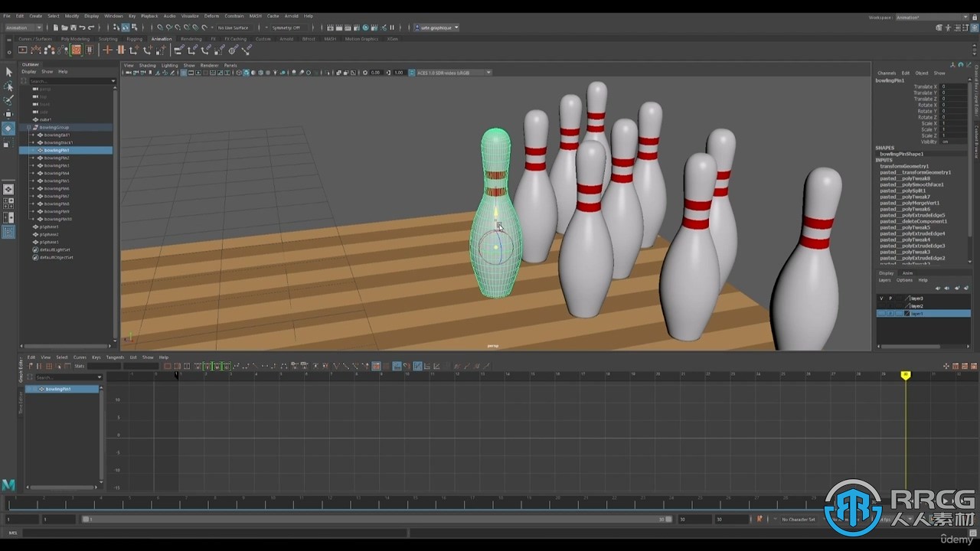Click the Graph Editor Stats input field
980x551 pixels.
coord(104,366)
